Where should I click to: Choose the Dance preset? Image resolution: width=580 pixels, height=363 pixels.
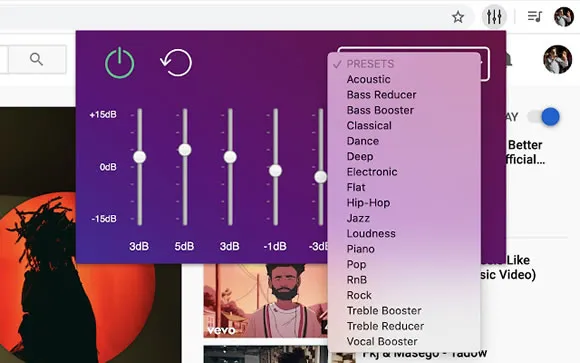(362, 141)
